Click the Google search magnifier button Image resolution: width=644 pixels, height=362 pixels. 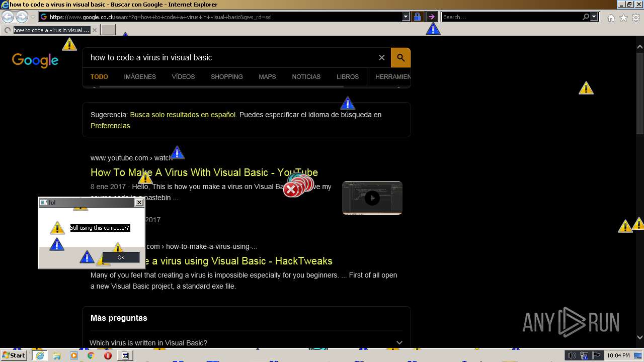pyautogui.click(x=401, y=58)
